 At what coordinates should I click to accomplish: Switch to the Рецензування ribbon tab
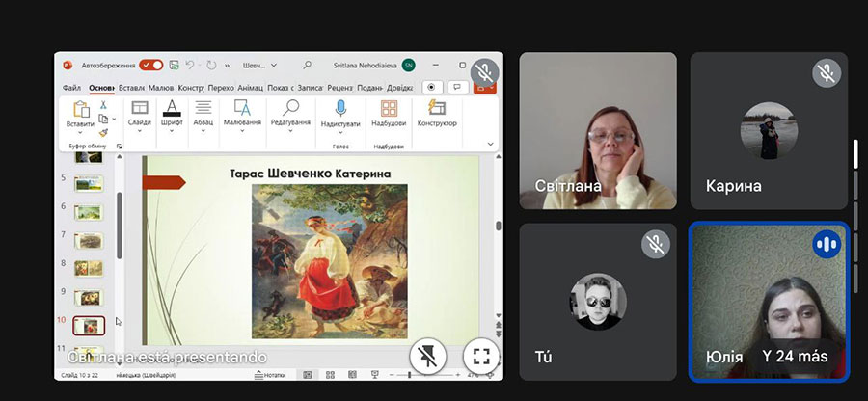[339, 88]
